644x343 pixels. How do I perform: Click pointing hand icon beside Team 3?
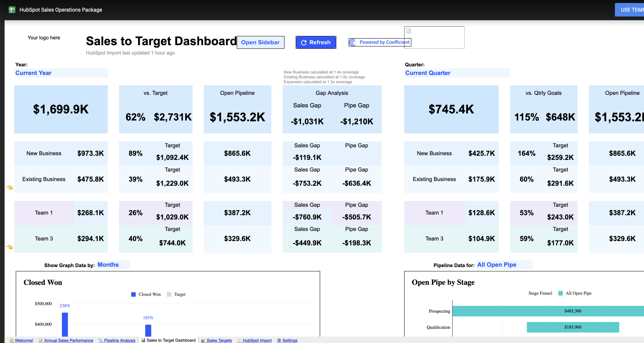tap(10, 247)
